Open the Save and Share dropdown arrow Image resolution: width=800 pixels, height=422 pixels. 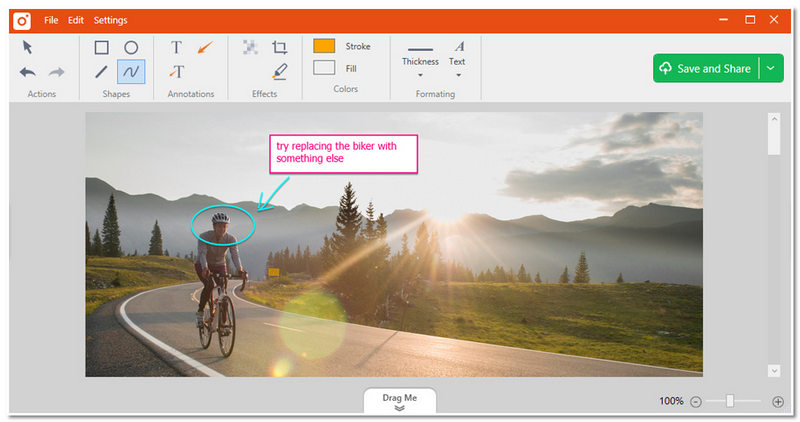(771, 68)
